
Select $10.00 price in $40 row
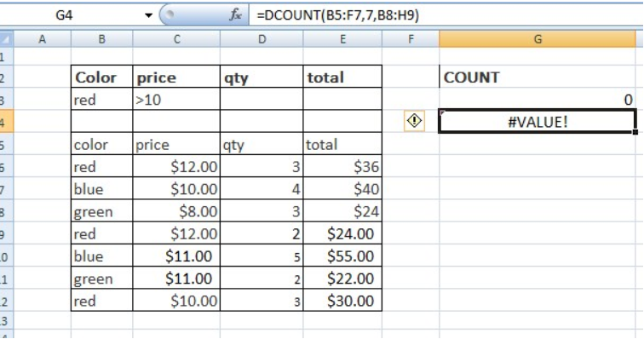[176, 188]
